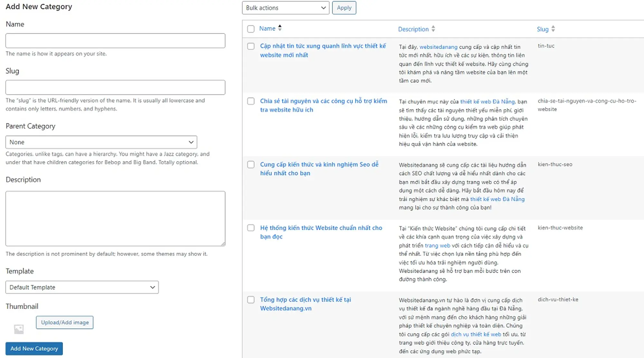644x358 pixels.
Task: Open 'Tổng hợp các dịch vụ thiết kế' category
Action: click(306, 304)
